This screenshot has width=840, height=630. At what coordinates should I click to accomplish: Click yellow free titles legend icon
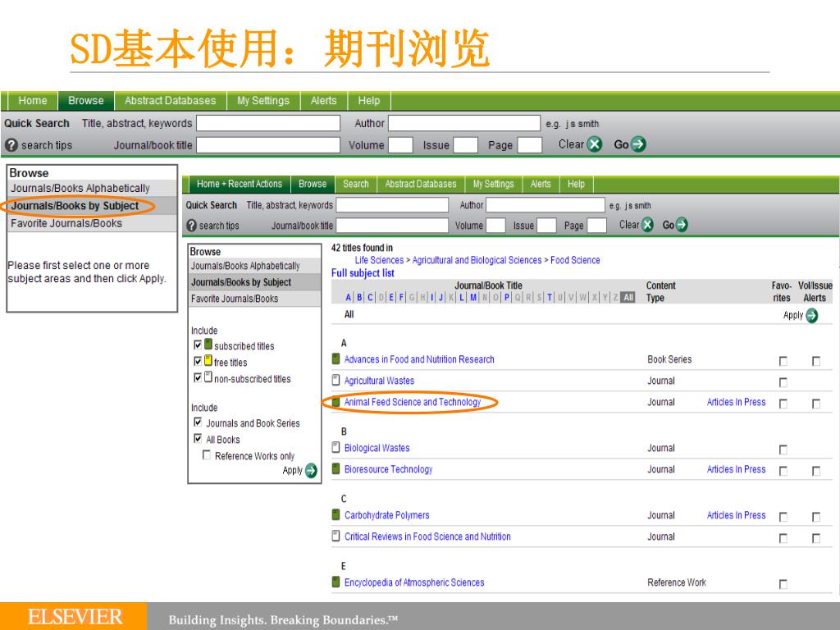tap(208, 361)
